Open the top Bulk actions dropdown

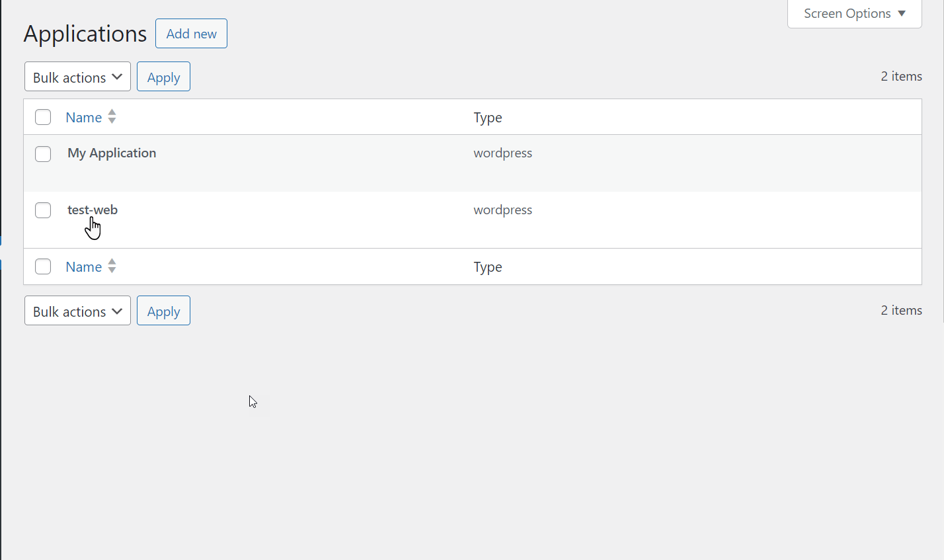(x=77, y=77)
